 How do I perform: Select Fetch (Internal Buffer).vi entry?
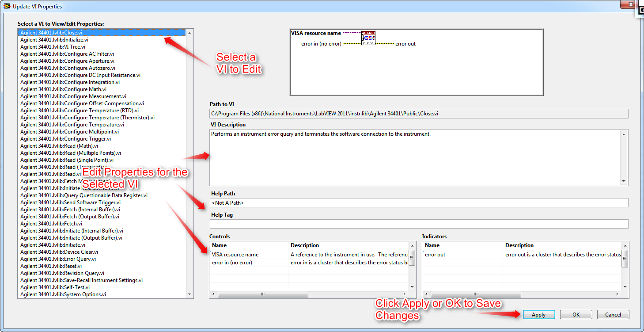[102, 210]
